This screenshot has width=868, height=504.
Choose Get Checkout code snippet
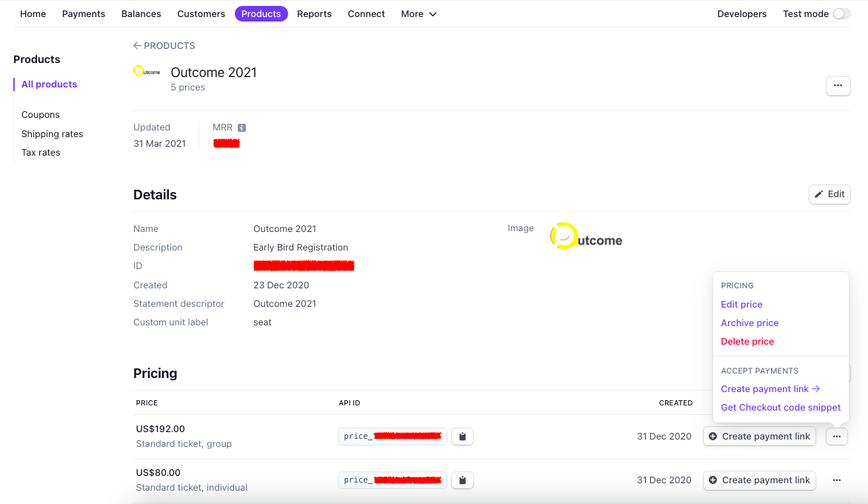coord(781,408)
